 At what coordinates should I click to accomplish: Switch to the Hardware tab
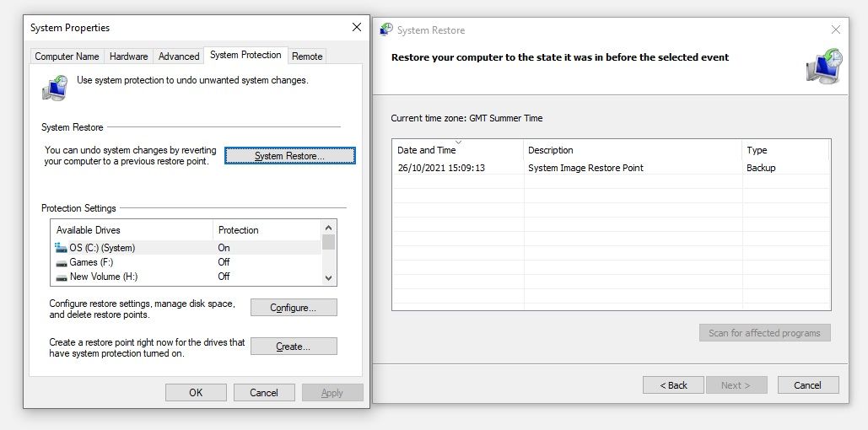(x=128, y=56)
